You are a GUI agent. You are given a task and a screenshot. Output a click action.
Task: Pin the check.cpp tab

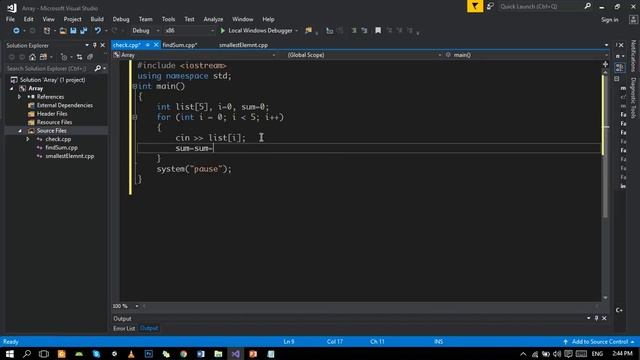pyautogui.click(x=147, y=45)
